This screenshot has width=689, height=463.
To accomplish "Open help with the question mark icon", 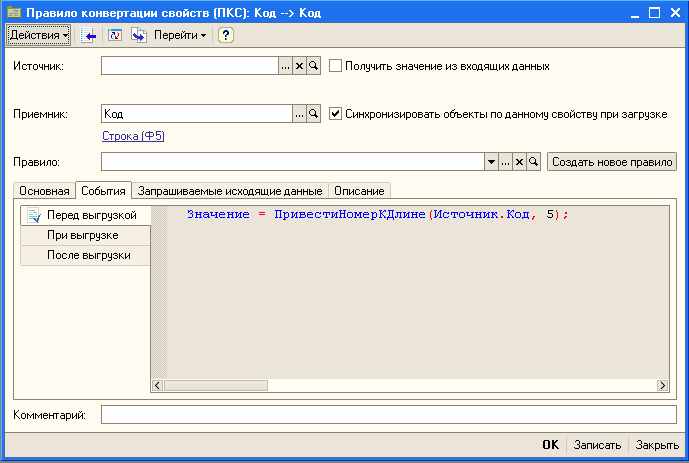I will pyautogui.click(x=226, y=35).
